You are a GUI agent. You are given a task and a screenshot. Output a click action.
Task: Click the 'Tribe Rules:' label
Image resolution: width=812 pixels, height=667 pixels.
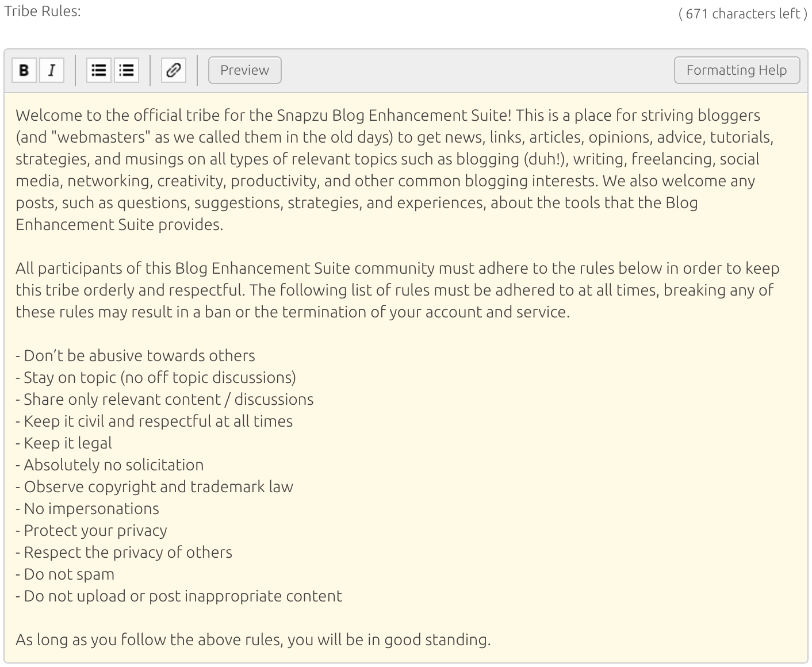(x=42, y=11)
